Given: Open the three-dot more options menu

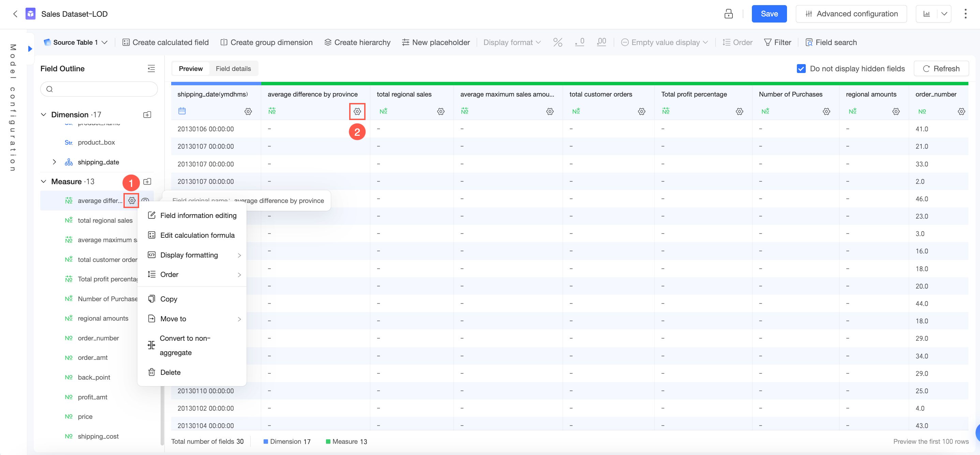Looking at the screenshot, I should click(x=965, y=14).
